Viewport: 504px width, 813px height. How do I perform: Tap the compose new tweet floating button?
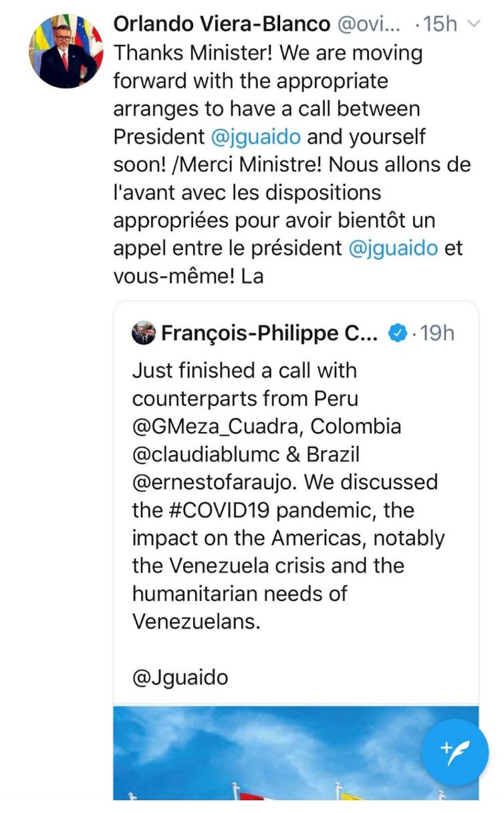455,752
